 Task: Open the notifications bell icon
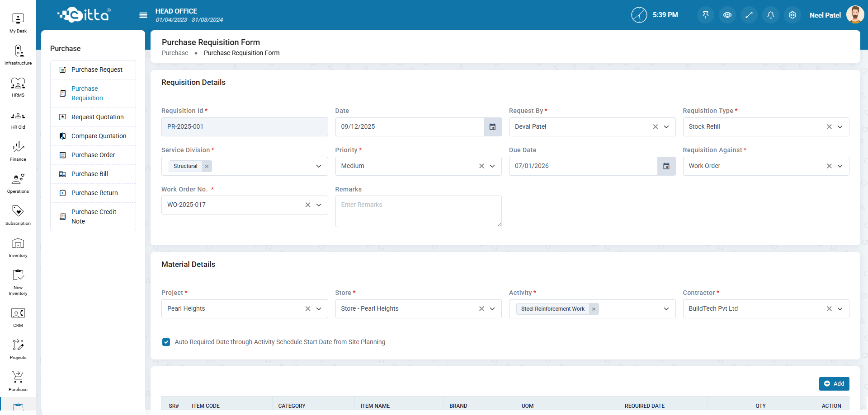pos(771,15)
